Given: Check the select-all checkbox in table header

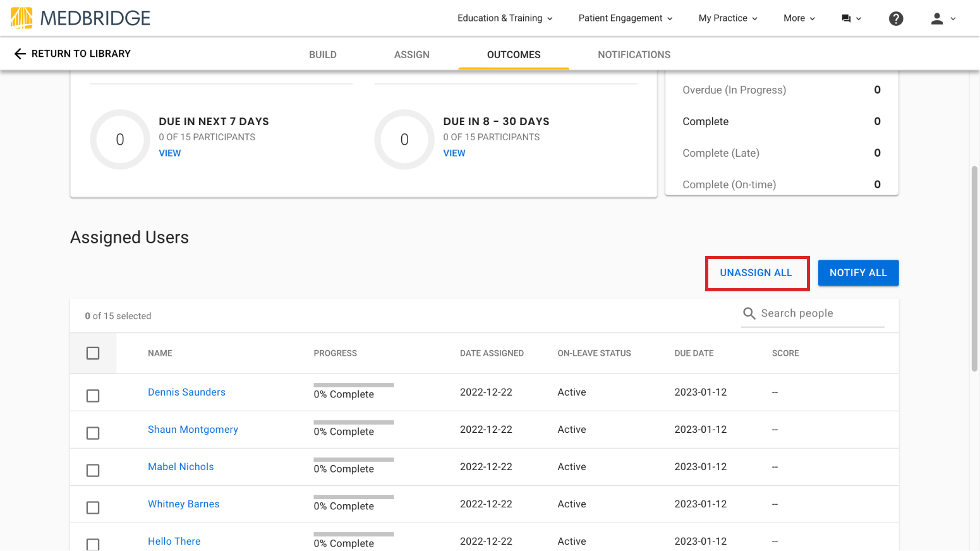Looking at the screenshot, I should pyautogui.click(x=93, y=353).
